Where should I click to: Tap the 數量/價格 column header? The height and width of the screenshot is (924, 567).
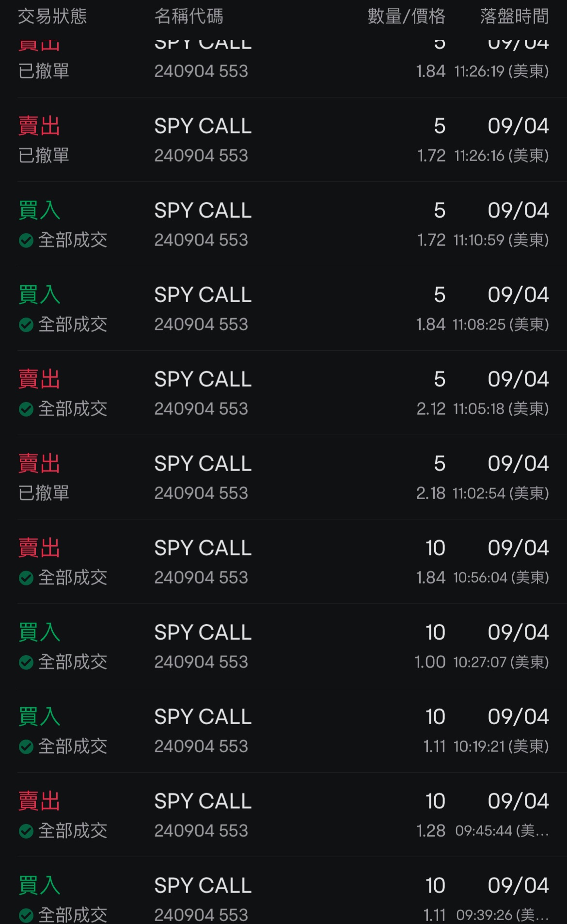tap(406, 16)
